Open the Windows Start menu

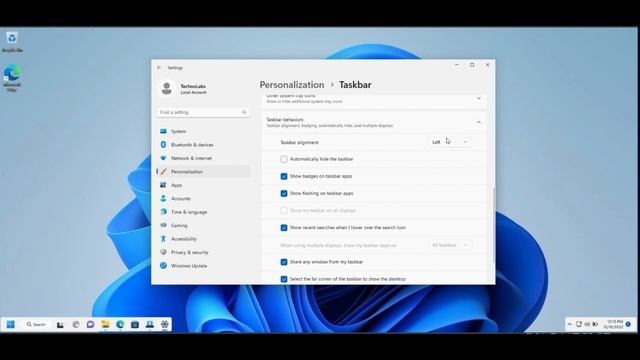[x=11, y=324]
